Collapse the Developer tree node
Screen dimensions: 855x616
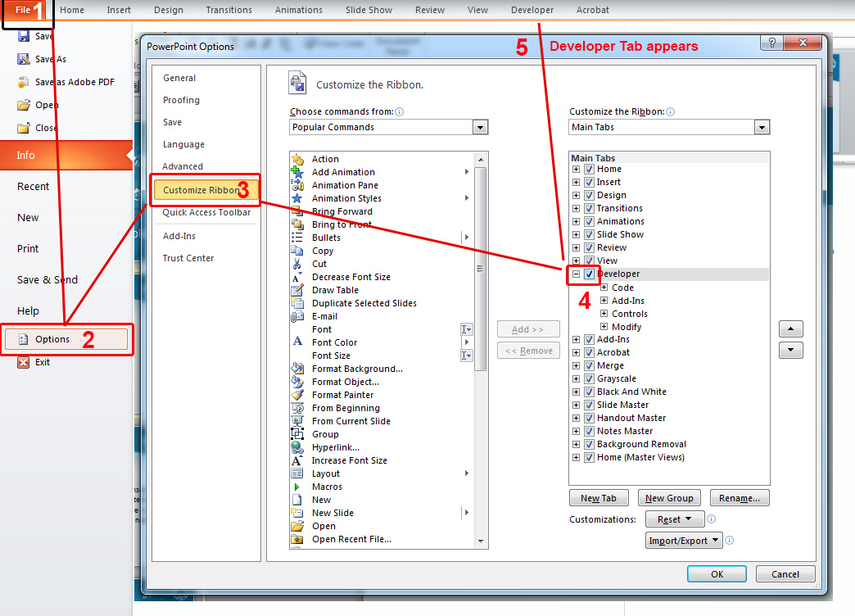coord(576,274)
